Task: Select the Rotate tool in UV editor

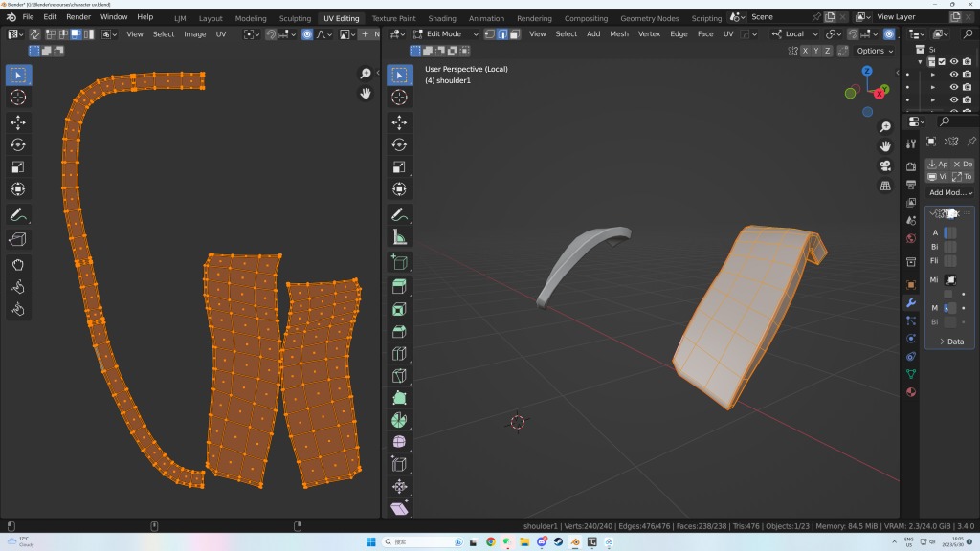Action: [x=18, y=145]
